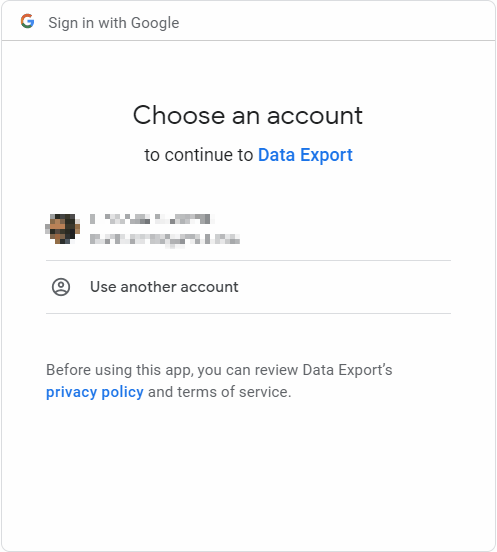Click the word 'Export' in the blue link
Viewport: 497px width, 552px height.
pyautogui.click(x=326, y=155)
